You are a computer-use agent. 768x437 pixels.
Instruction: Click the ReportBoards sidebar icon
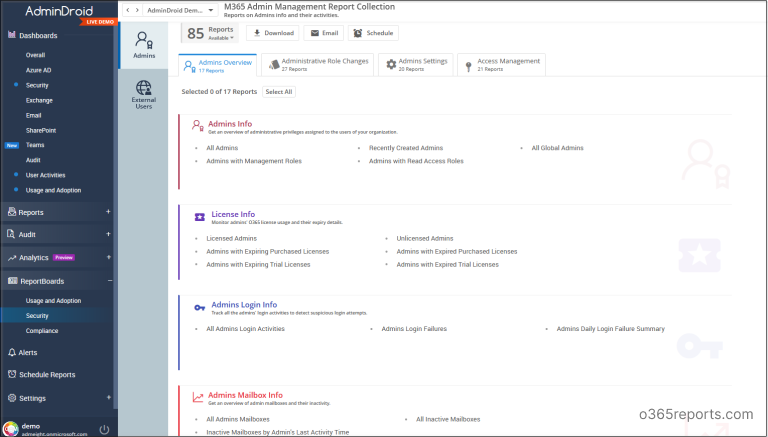coord(13,281)
